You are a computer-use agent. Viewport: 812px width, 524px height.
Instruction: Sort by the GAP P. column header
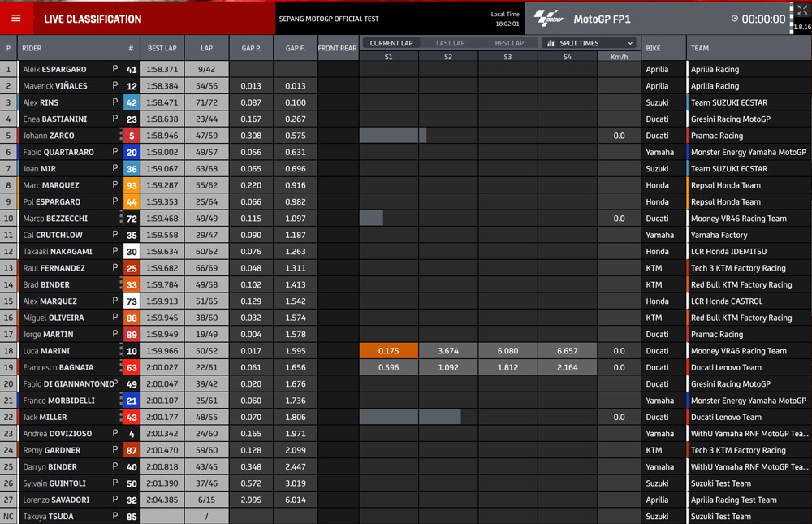coord(251,48)
